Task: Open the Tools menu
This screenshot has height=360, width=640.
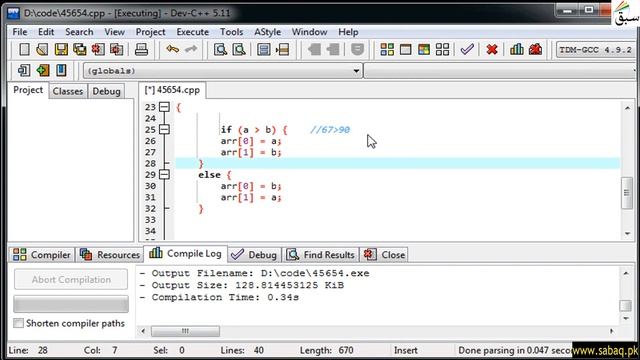Action: click(x=231, y=32)
